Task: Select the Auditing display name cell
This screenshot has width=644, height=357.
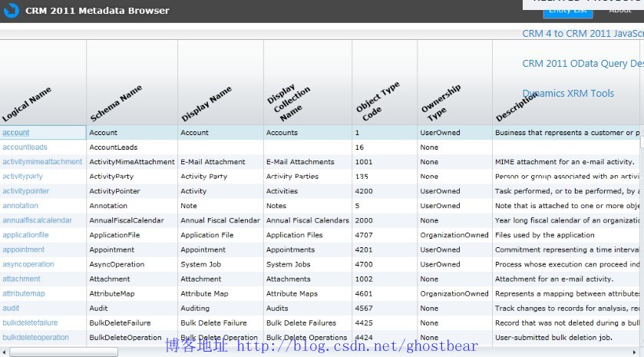Action: pos(220,308)
